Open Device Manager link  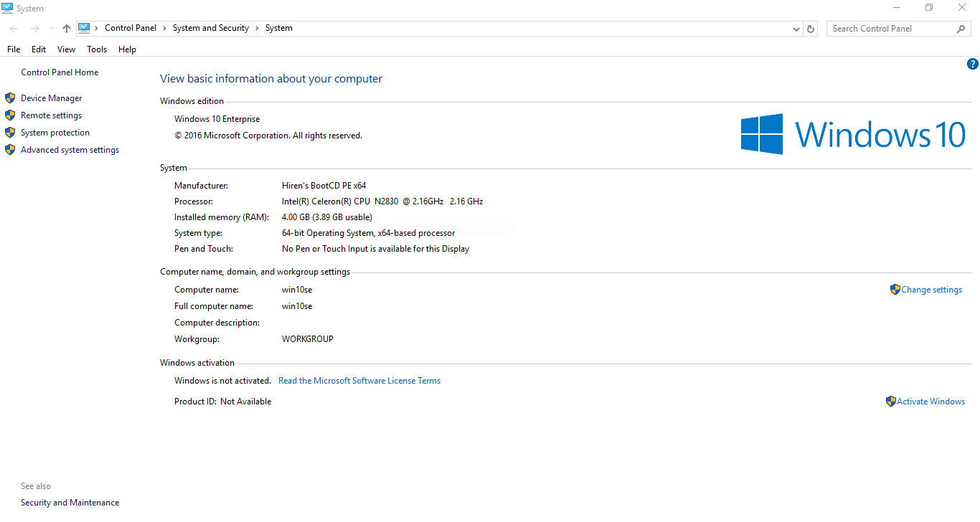(x=52, y=98)
